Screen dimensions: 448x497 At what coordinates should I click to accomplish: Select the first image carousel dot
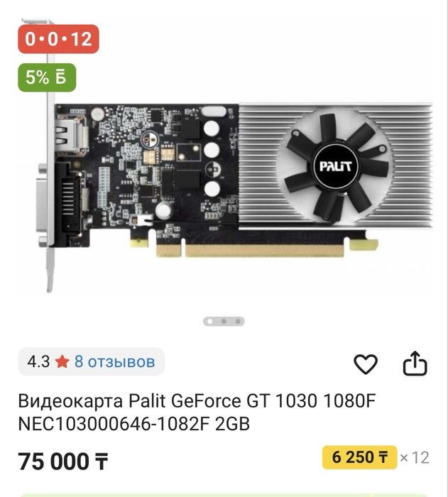[210, 321]
